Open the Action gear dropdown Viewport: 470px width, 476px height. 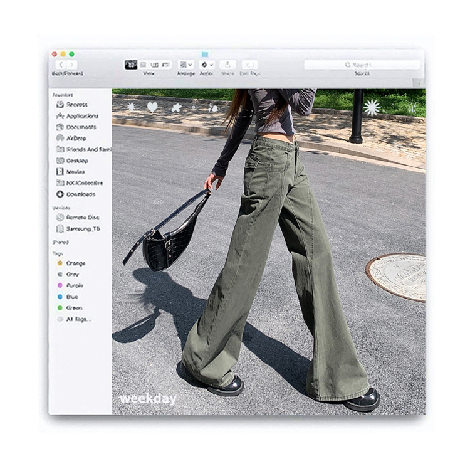pos(207,65)
